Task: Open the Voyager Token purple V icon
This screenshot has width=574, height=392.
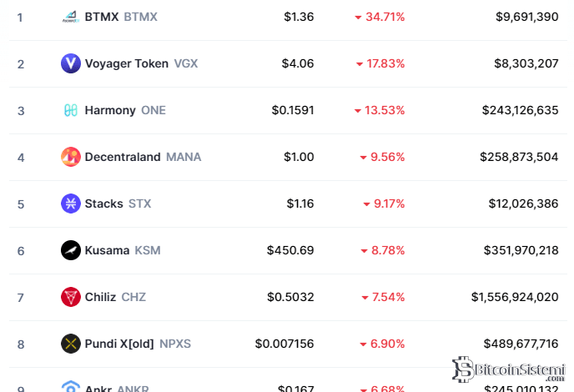Action: pos(71,63)
